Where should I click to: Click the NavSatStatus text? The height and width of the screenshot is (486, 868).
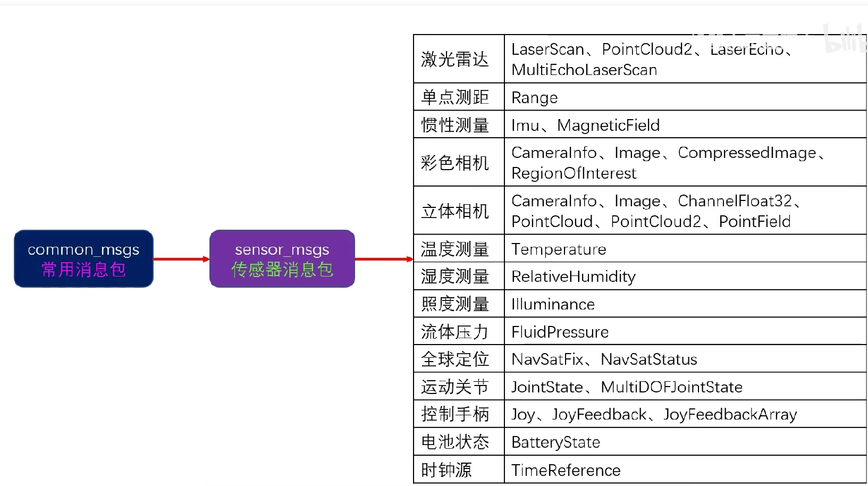pos(648,359)
